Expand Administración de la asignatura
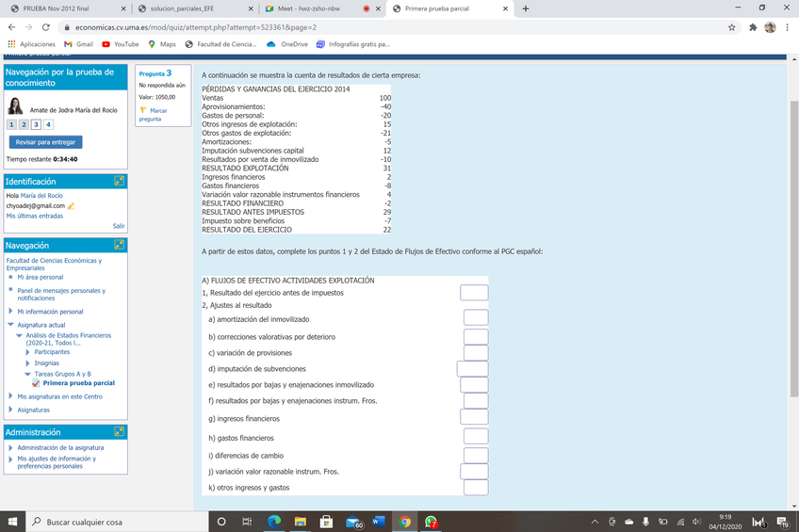The height and width of the screenshot is (532, 799). coord(10,447)
